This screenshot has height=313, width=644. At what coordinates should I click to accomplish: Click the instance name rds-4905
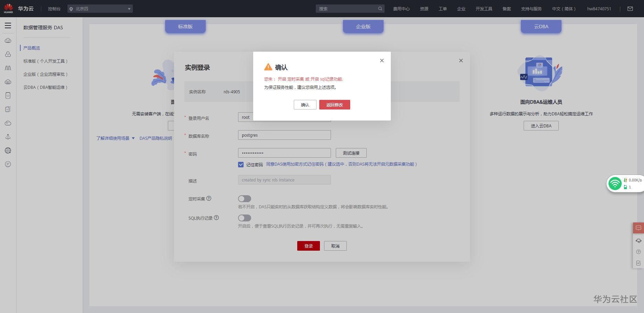pos(232,92)
